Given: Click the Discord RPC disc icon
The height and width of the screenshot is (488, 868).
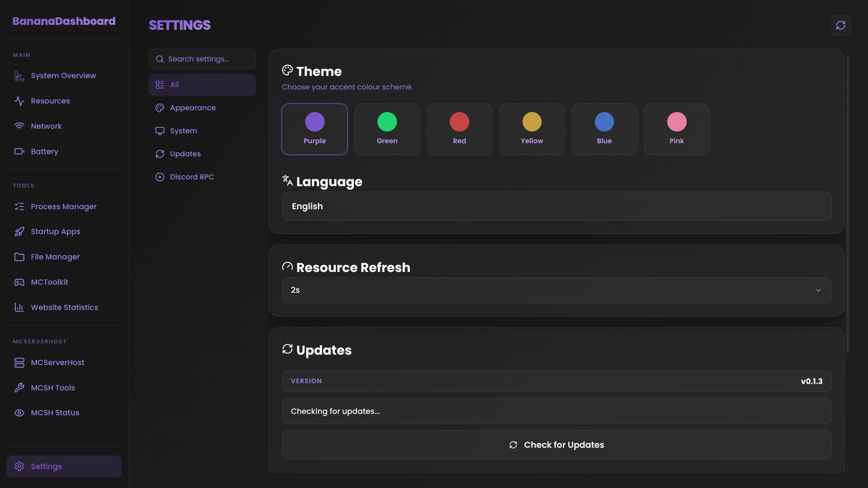Looking at the screenshot, I should (160, 177).
